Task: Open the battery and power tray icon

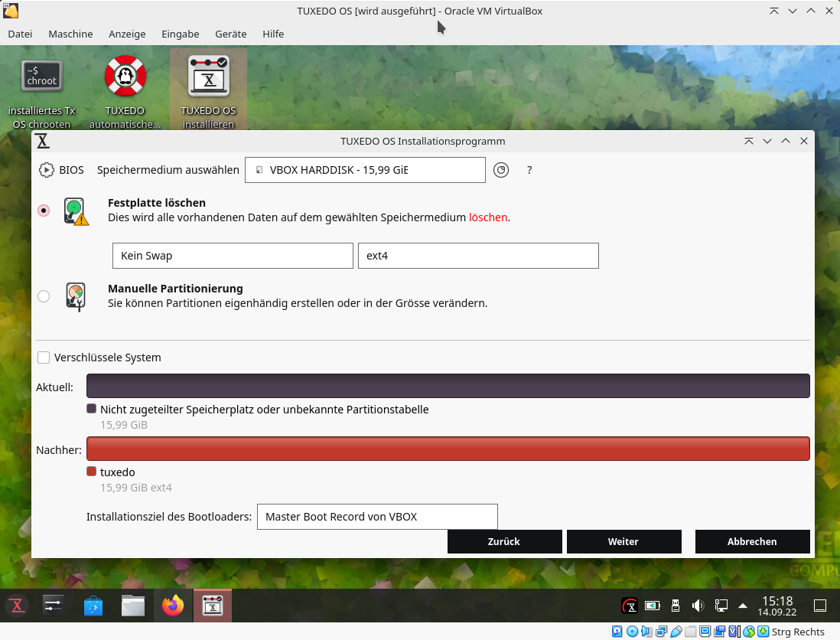Action: (x=652, y=606)
